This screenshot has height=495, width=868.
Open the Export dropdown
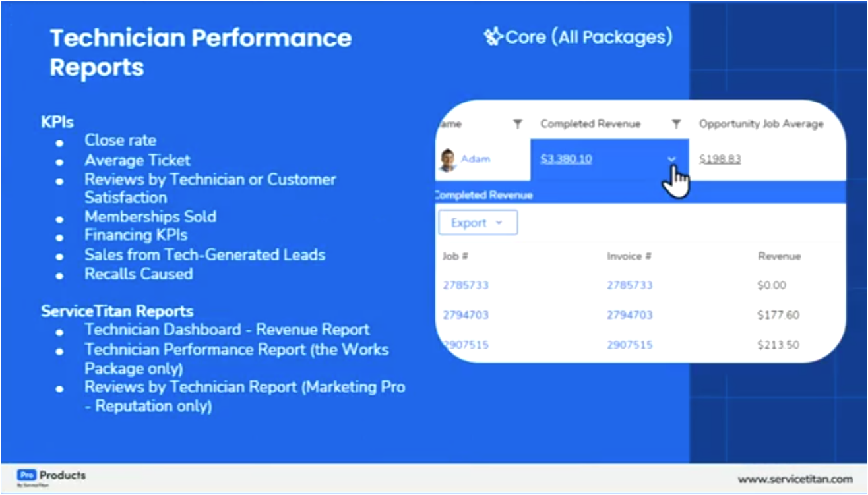coord(478,223)
